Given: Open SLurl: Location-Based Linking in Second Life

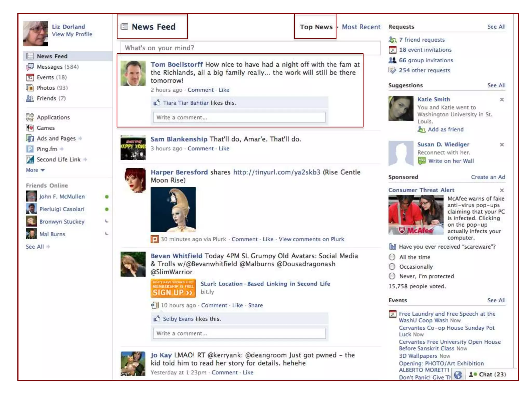Looking at the screenshot, I should (265, 284).
